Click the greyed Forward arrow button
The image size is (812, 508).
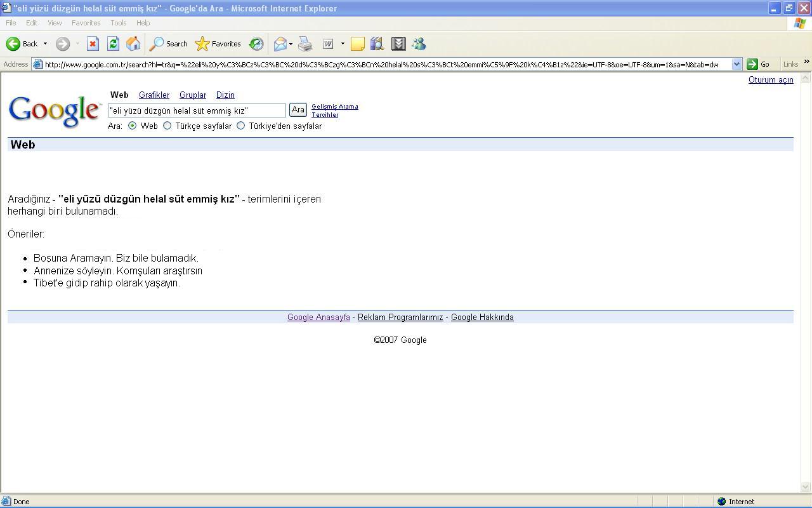[62, 44]
